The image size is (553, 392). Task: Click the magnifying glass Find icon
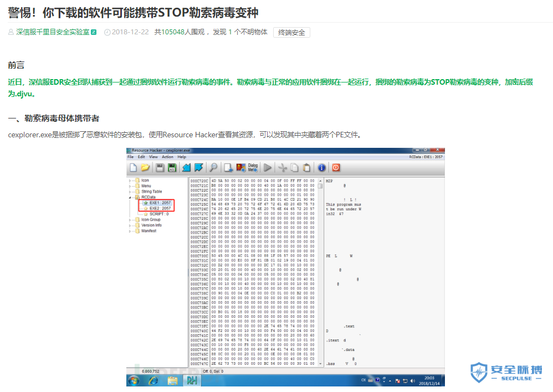213,168
